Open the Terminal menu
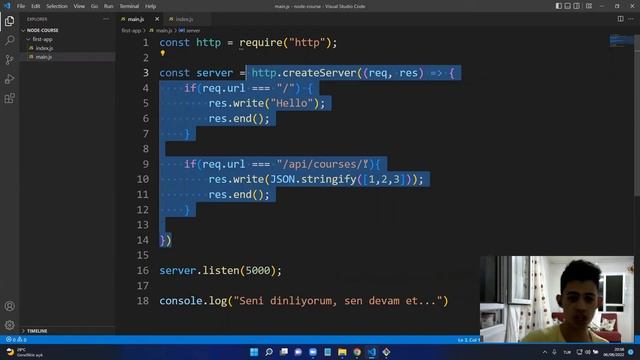640x360 pixels. (x=129, y=6)
